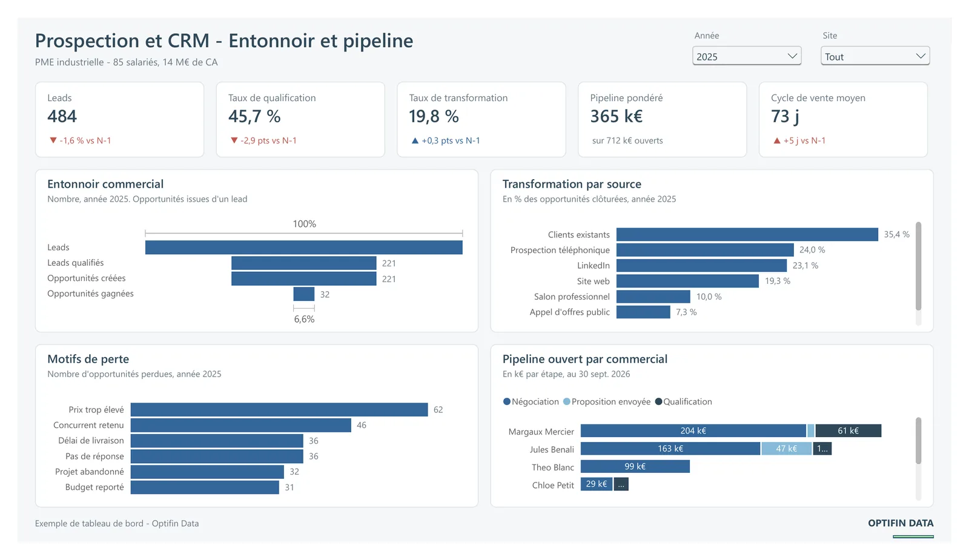Click Margaux Mercier's 61 k€ Qualification segment
The image size is (969, 560).
[x=848, y=430]
